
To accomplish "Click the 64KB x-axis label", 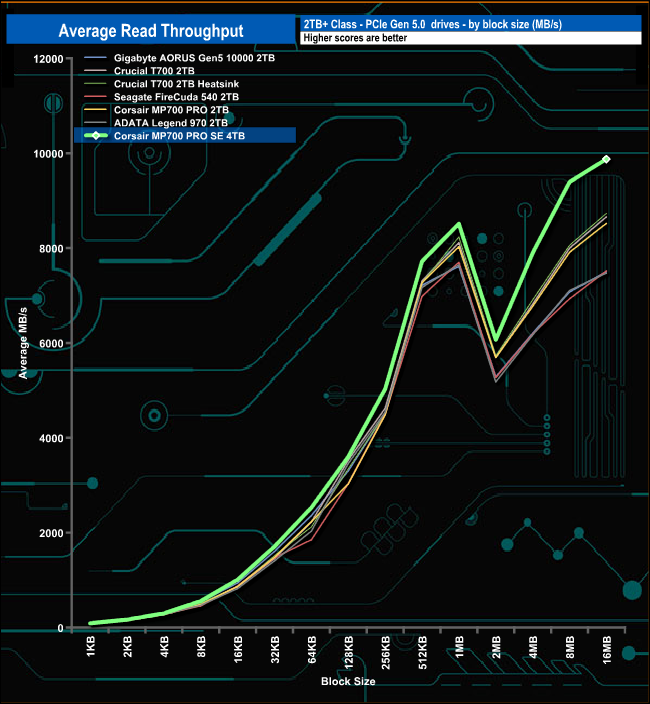I will point(312,649).
